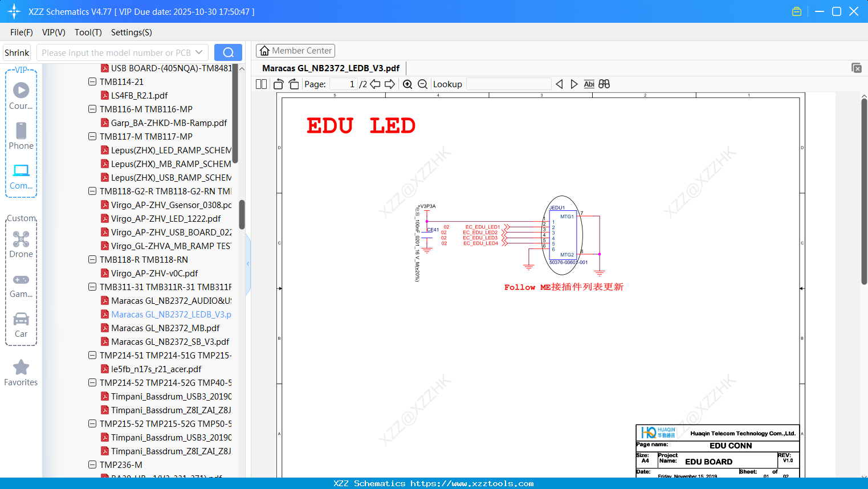Select the Phone category icon
This screenshot has height=489, width=868.
pos(21,136)
